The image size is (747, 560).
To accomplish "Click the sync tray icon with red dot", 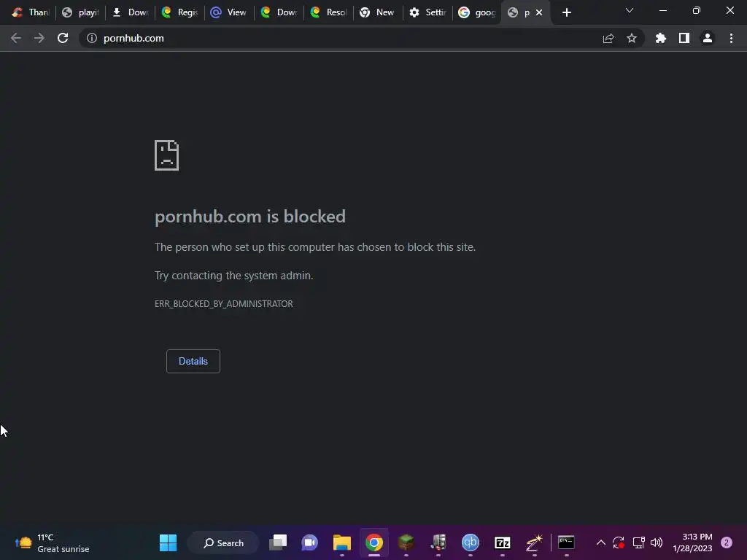I will click(x=619, y=542).
